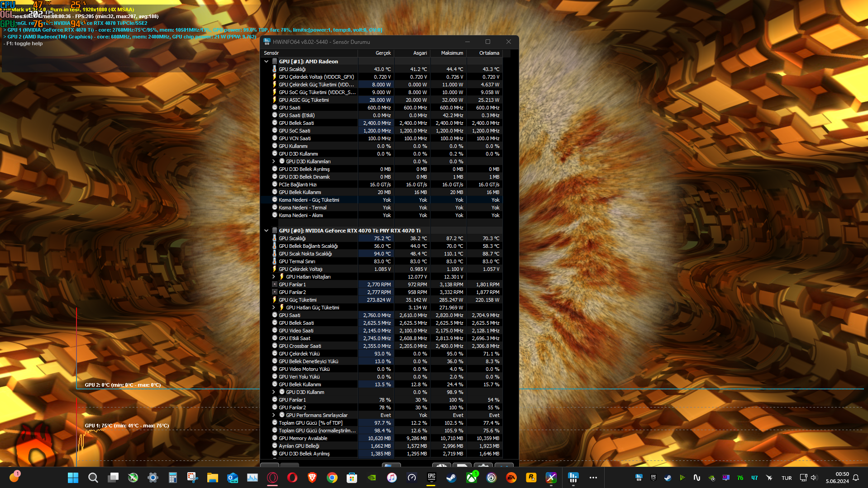Screen dimensions: 868x488
Task: Open the NVIDIA app on the taskbar
Action: point(372,478)
